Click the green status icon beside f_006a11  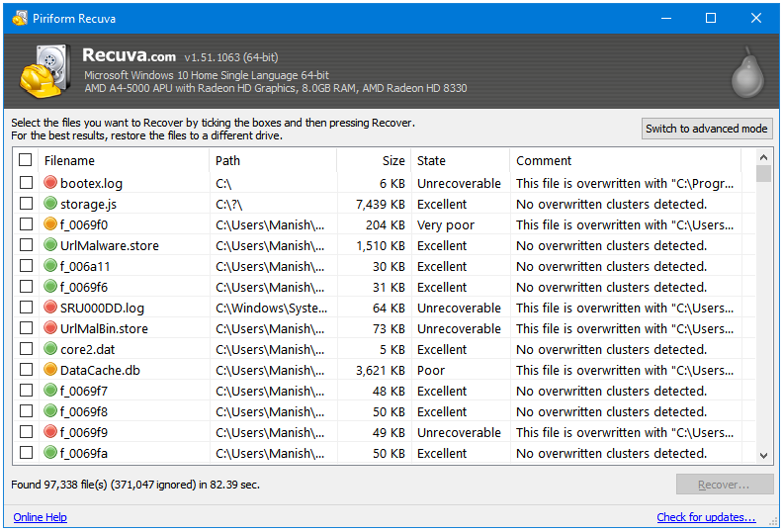[50, 265]
